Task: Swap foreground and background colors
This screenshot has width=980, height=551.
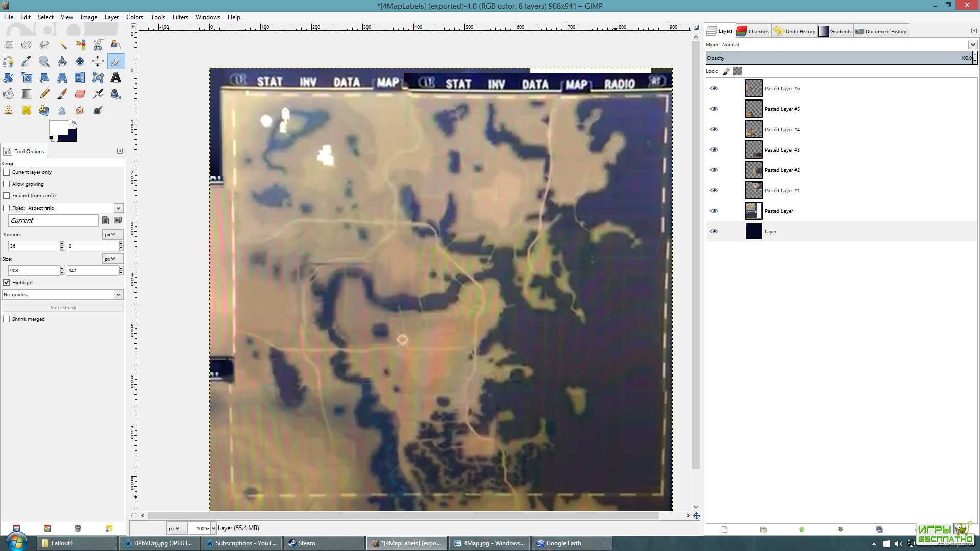Action: [x=73, y=123]
